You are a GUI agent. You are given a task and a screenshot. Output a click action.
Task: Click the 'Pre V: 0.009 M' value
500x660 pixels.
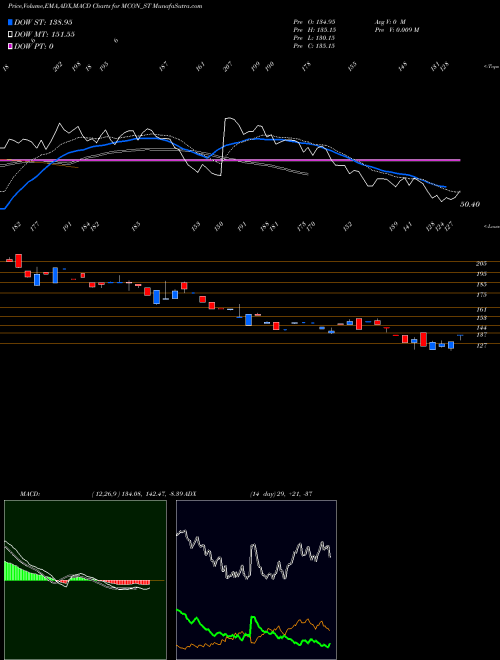click(x=396, y=30)
